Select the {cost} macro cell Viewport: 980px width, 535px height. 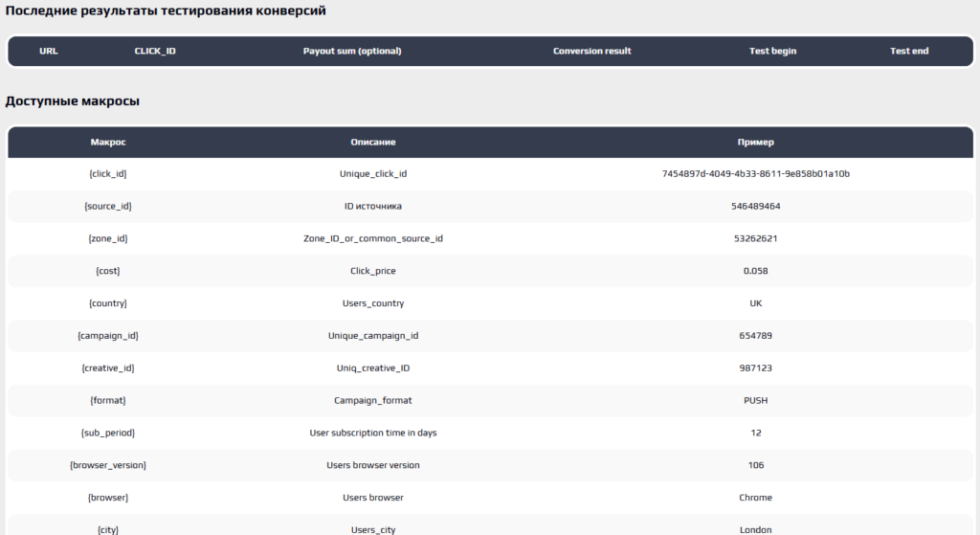[108, 271]
